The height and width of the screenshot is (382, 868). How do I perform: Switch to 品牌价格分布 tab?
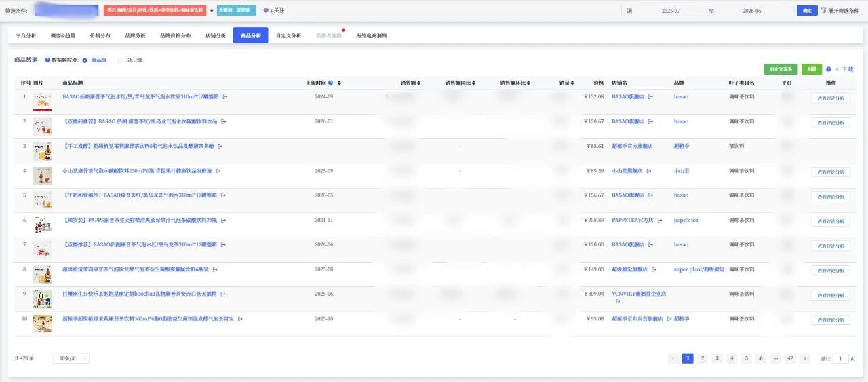176,35
